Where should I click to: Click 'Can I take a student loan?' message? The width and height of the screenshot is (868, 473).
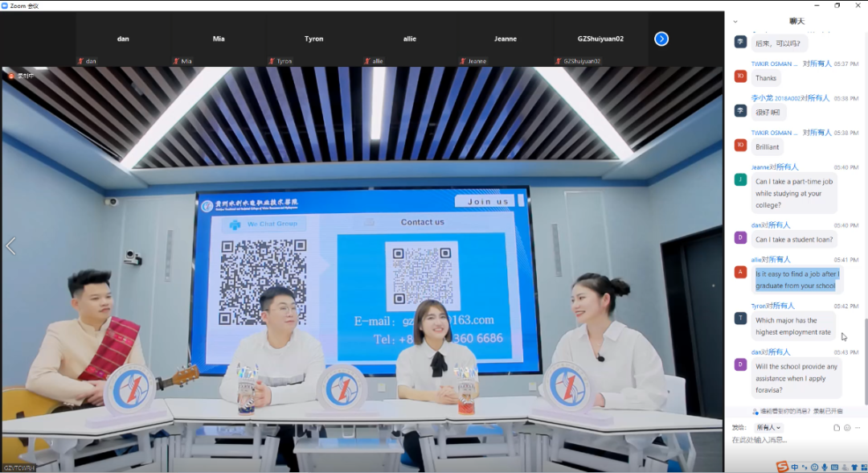(x=794, y=239)
